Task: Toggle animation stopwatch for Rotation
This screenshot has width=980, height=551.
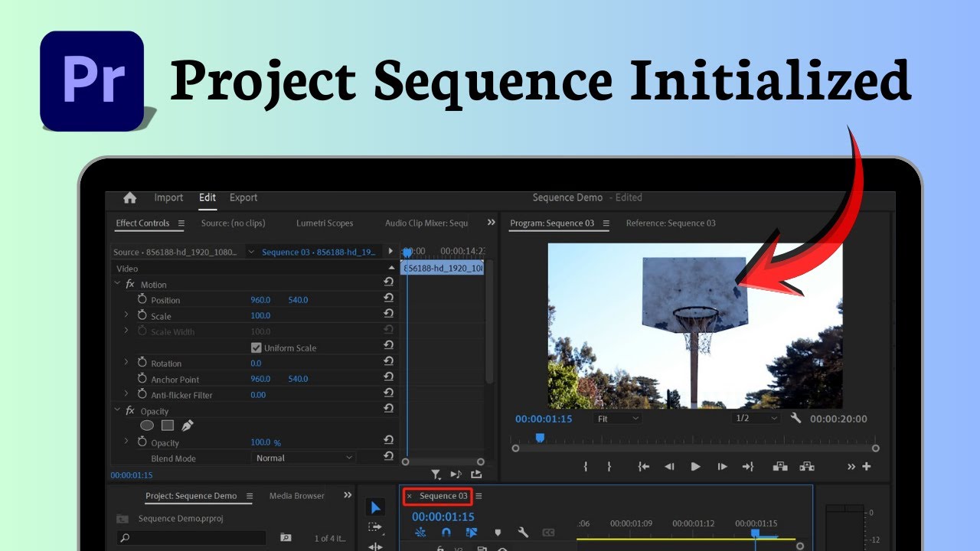Action: (142, 363)
